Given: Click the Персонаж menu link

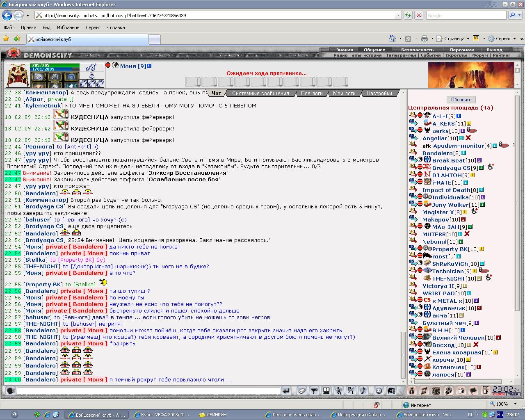Looking at the screenshot, I should [462, 50].
